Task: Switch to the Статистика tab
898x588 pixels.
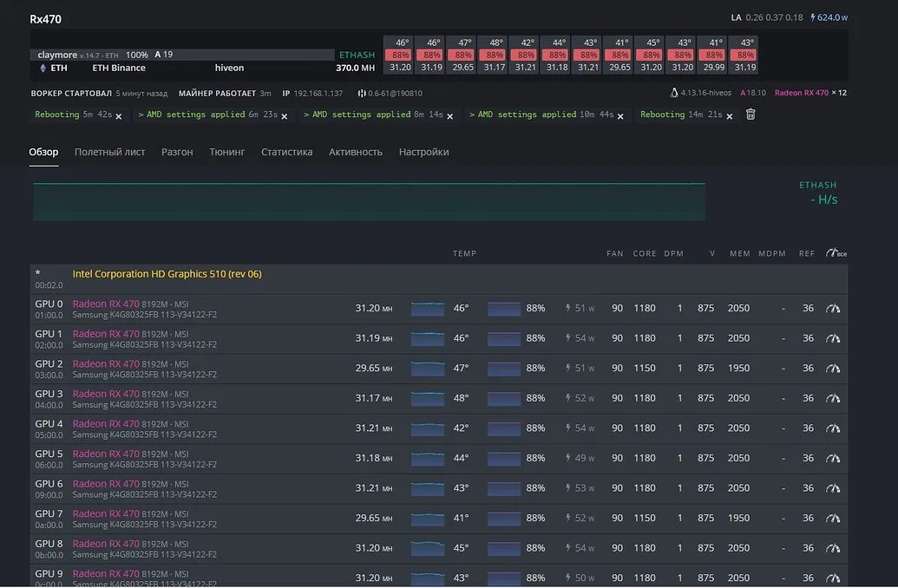Action: [287, 153]
